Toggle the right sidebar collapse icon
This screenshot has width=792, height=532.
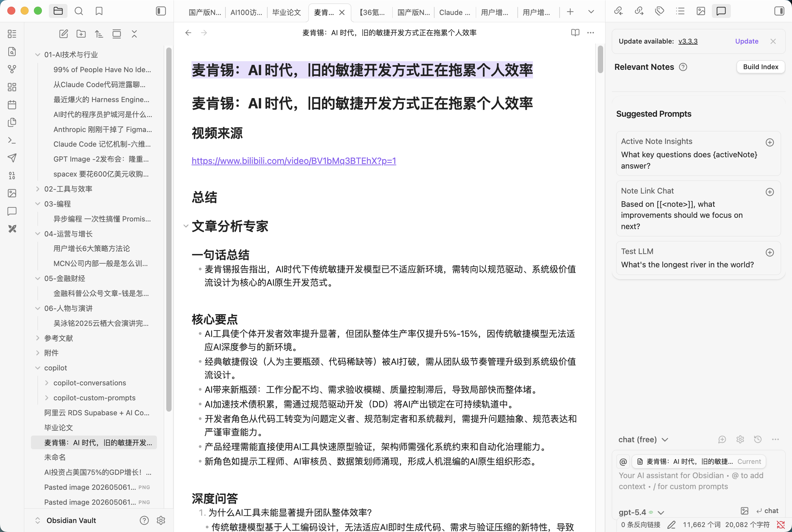pyautogui.click(x=779, y=11)
